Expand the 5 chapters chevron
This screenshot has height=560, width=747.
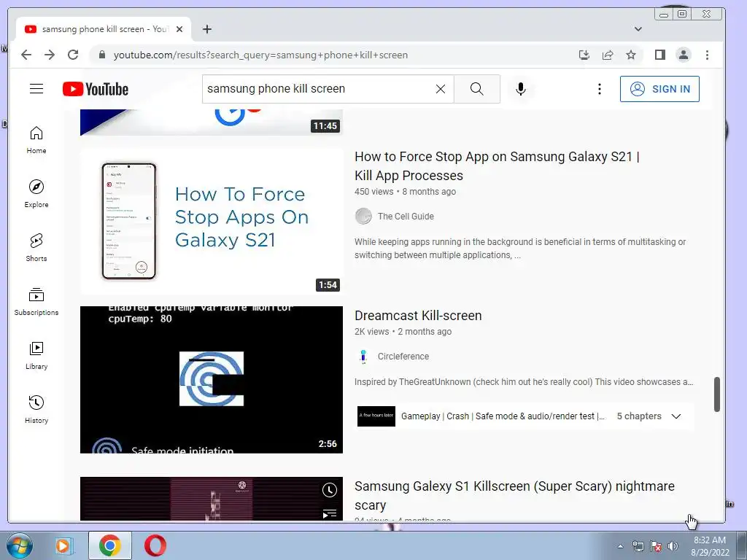click(x=676, y=416)
